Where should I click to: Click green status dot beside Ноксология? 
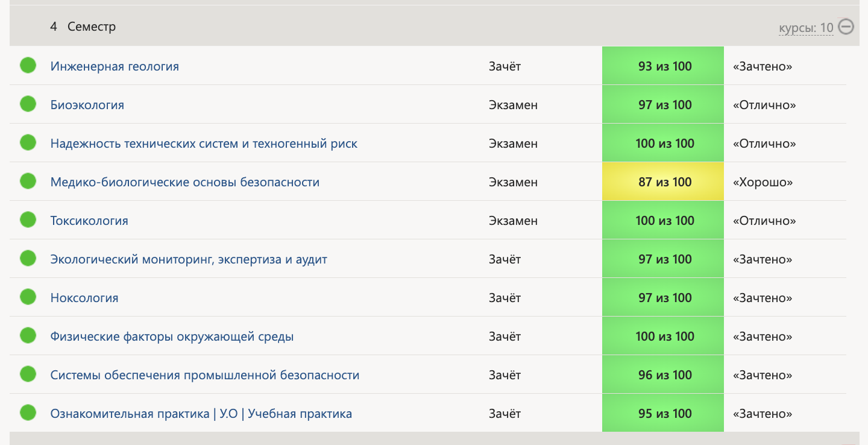tap(28, 297)
